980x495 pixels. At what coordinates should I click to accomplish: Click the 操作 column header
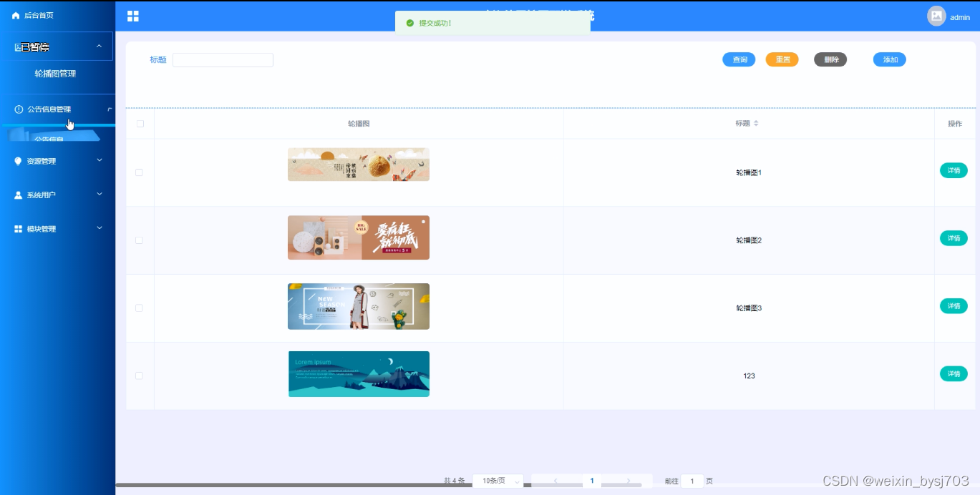pos(955,124)
